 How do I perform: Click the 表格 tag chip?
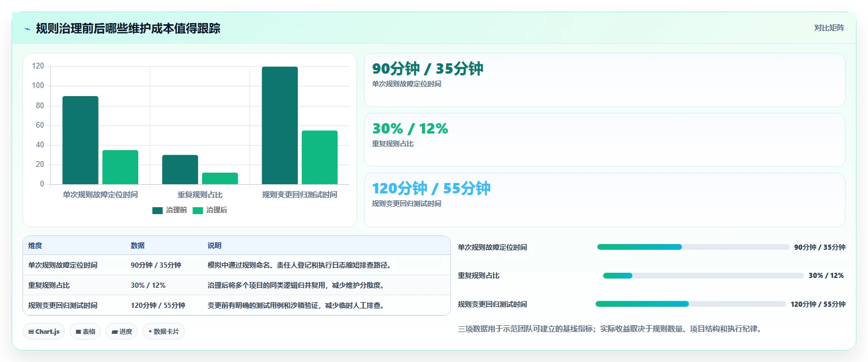(x=85, y=331)
